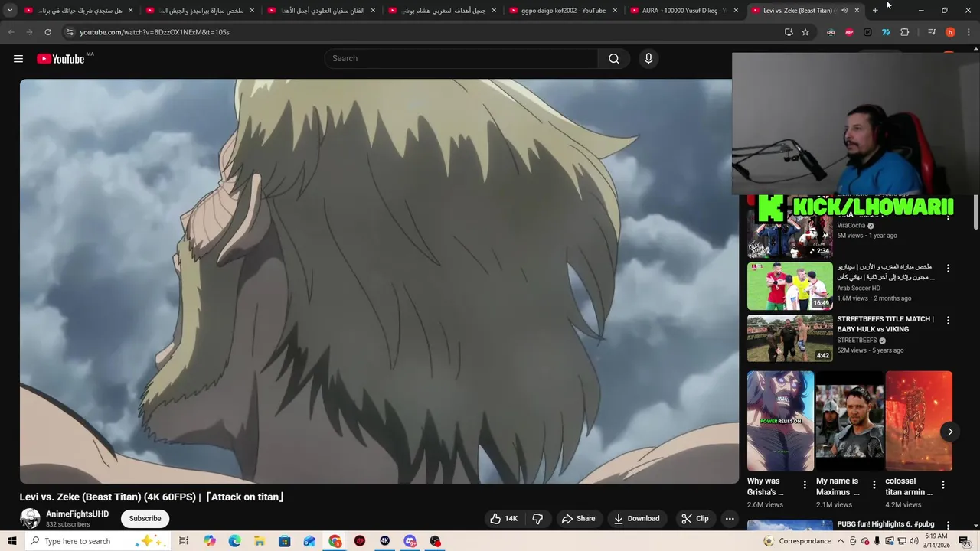Open ViraCocha video thumbnail 2:34
This screenshot has width=980, height=551.
coord(789,234)
